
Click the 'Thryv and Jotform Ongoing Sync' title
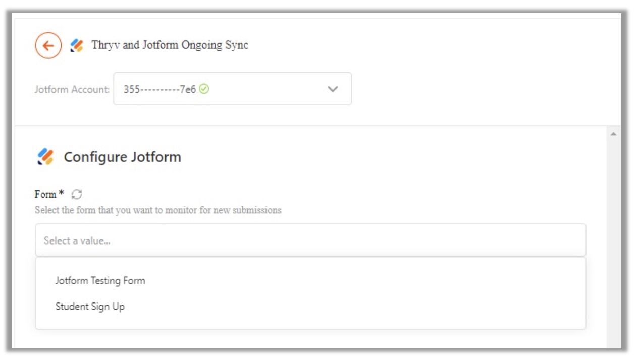(x=170, y=45)
